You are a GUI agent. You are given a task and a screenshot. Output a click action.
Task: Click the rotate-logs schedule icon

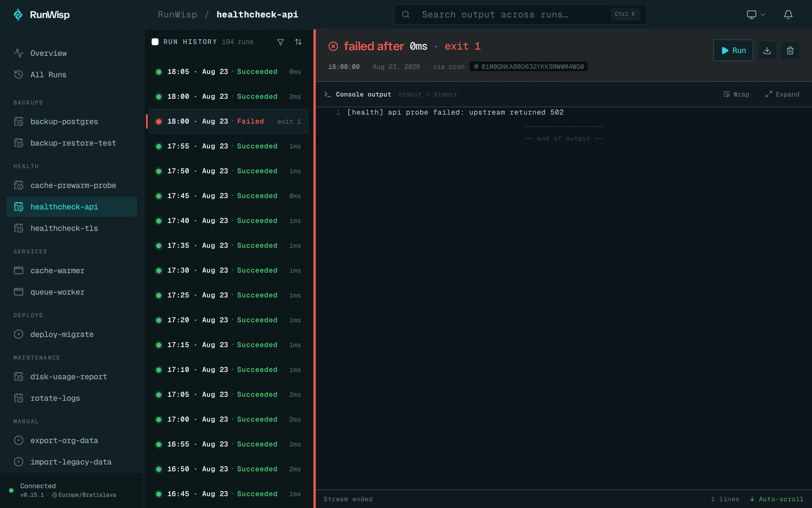click(x=18, y=398)
